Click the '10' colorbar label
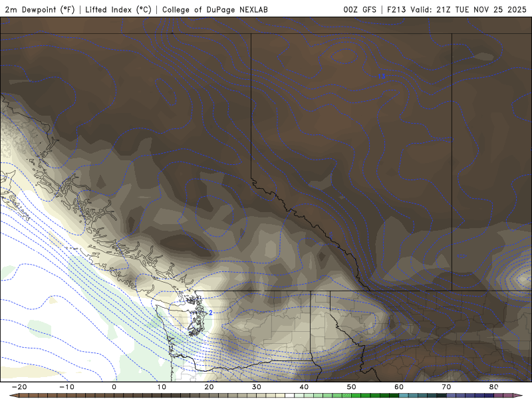The image size is (532, 399). pos(162,387)
